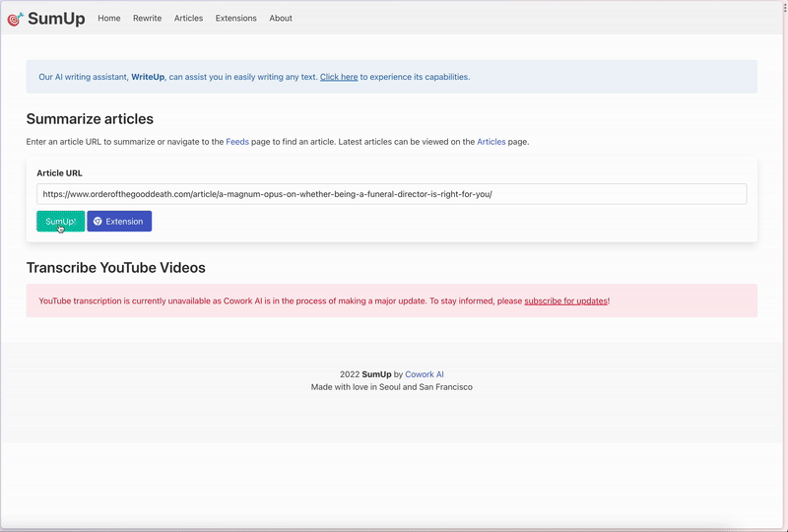
Task: Click the Chrome icon on Extension button
Action: coord(98,222)
